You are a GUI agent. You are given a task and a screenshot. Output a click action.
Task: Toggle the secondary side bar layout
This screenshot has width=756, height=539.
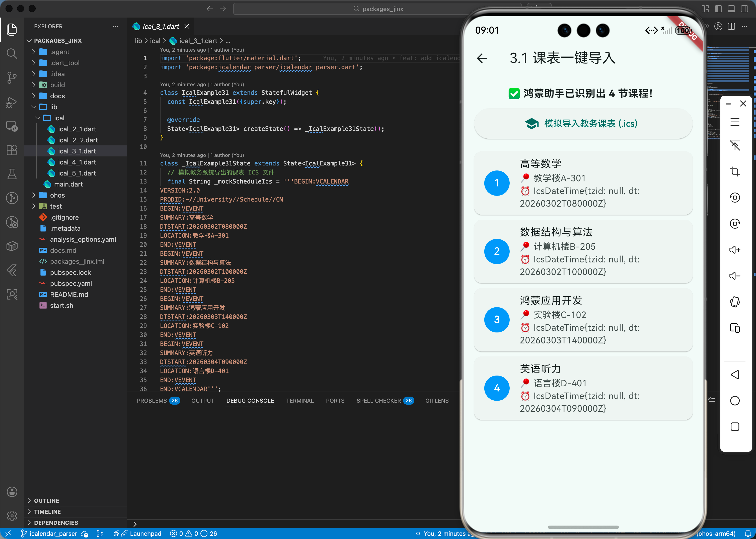[x=744, y=9]
